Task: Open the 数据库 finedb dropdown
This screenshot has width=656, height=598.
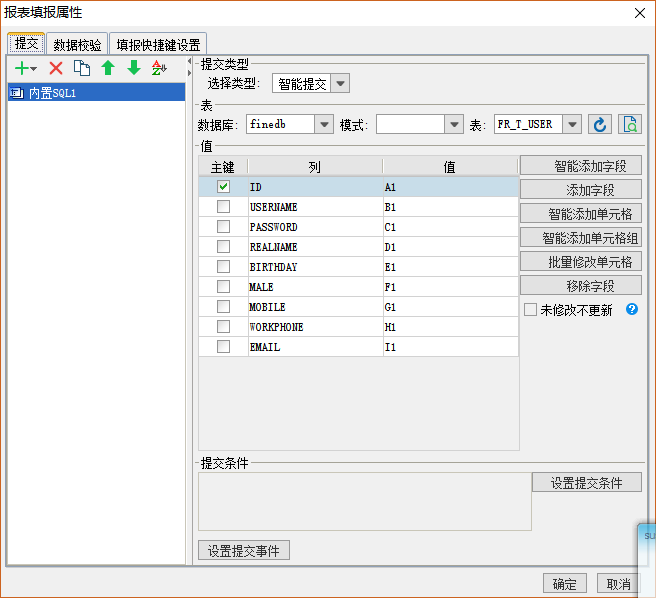Action: coord(324,124)
